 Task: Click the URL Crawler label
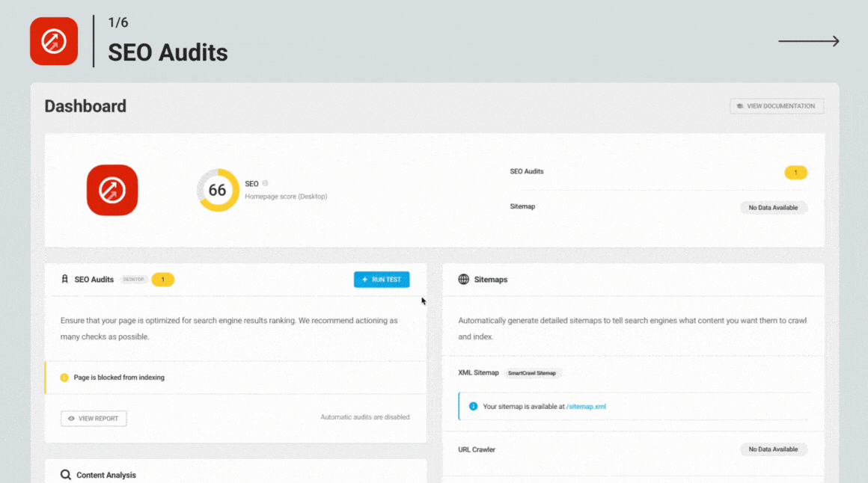click(x=477, y=449)
